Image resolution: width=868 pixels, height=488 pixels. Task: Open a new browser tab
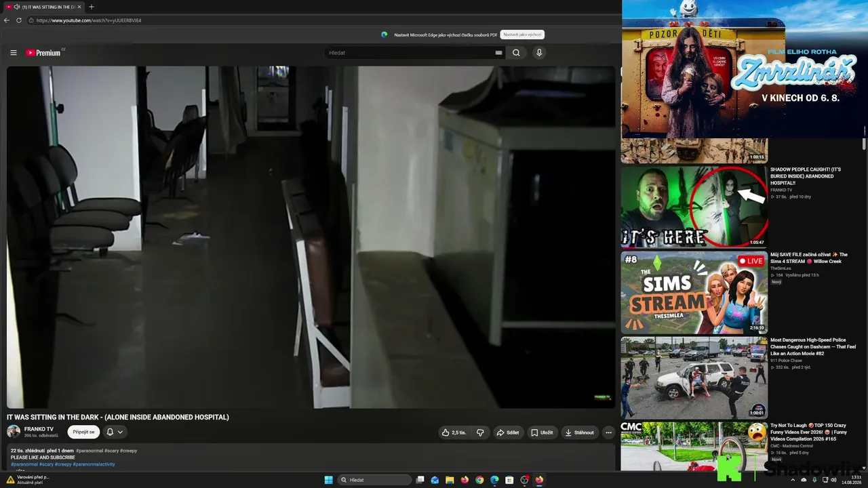[x=92, y=7]
